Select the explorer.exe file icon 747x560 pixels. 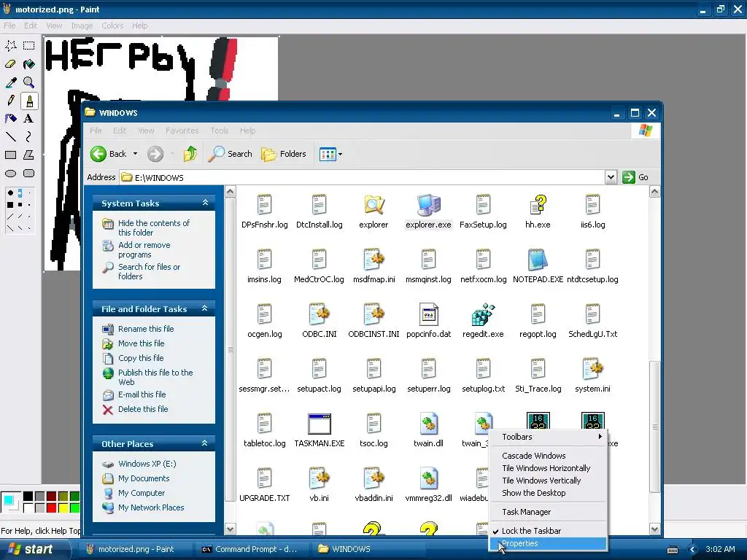pos(428,211)
